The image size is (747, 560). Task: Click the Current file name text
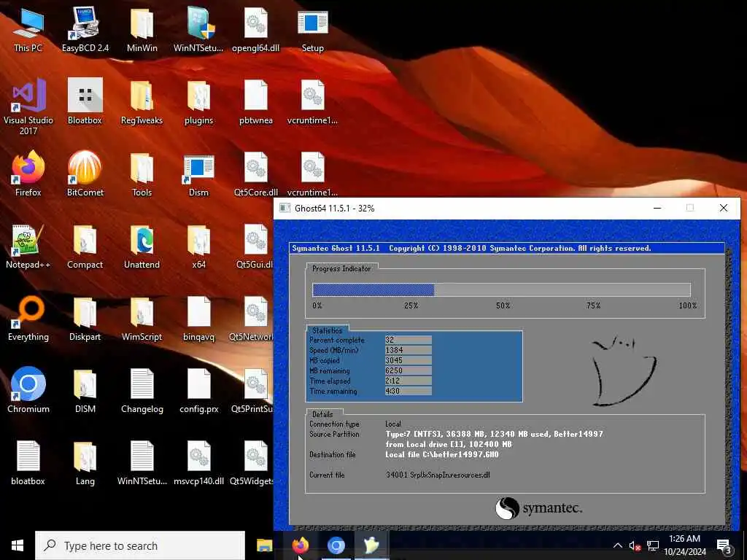[x=438, y=475]
